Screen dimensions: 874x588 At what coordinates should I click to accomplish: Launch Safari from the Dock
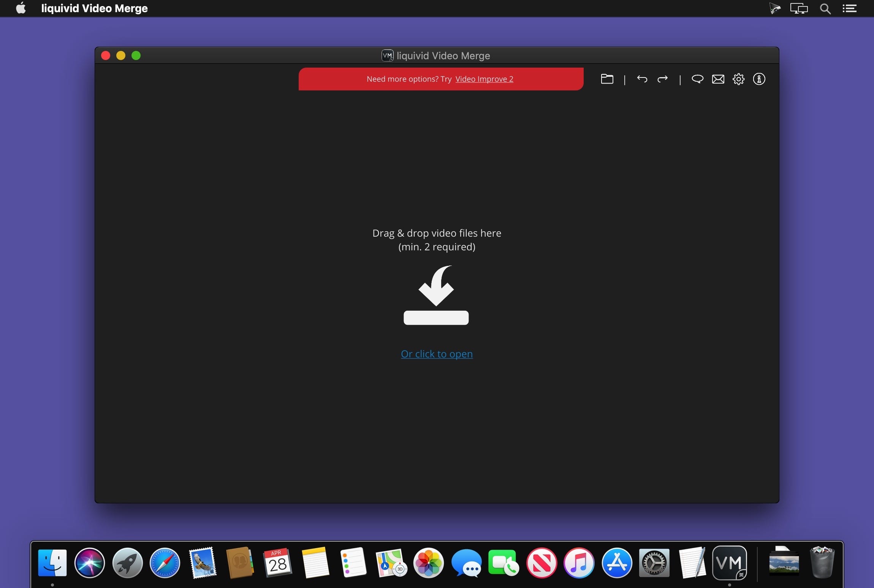(x=165, y=563)
